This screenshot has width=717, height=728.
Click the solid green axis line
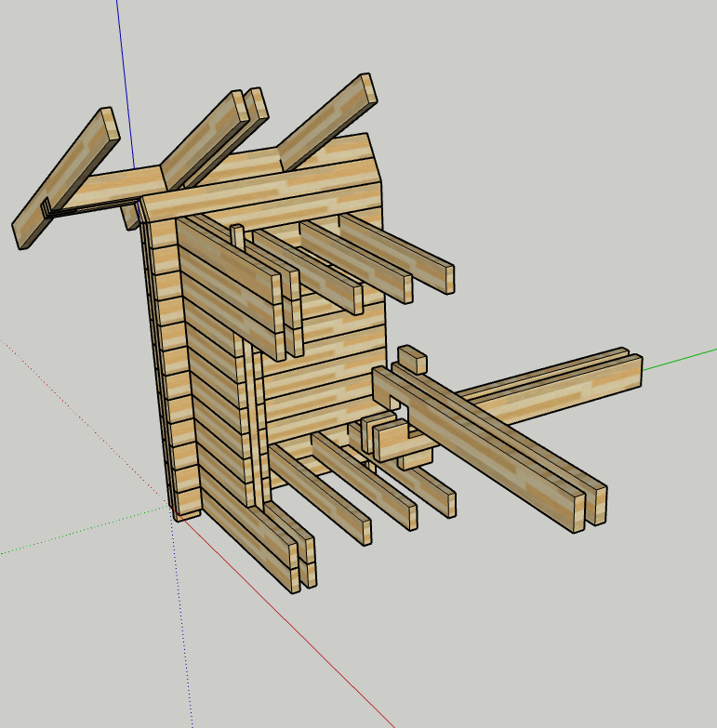pyautogui.click(x=679, y=360)
